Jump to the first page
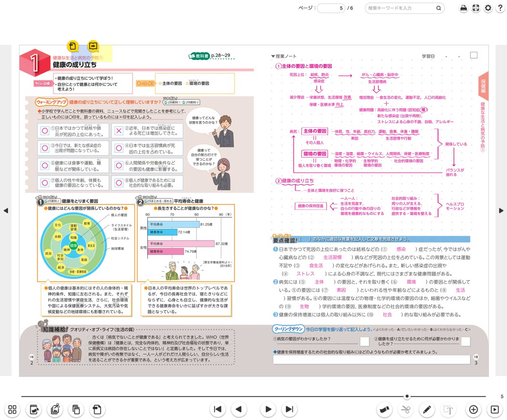The height and width of the screenshot is (420, 507). click(x=218, y=409)
